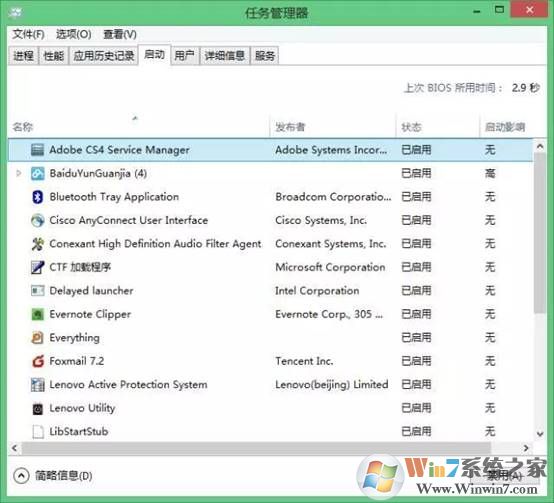
Task: Select Cisco AnyConnect User Interface entry
Action: pyautogui.click(x=129, y=220)
